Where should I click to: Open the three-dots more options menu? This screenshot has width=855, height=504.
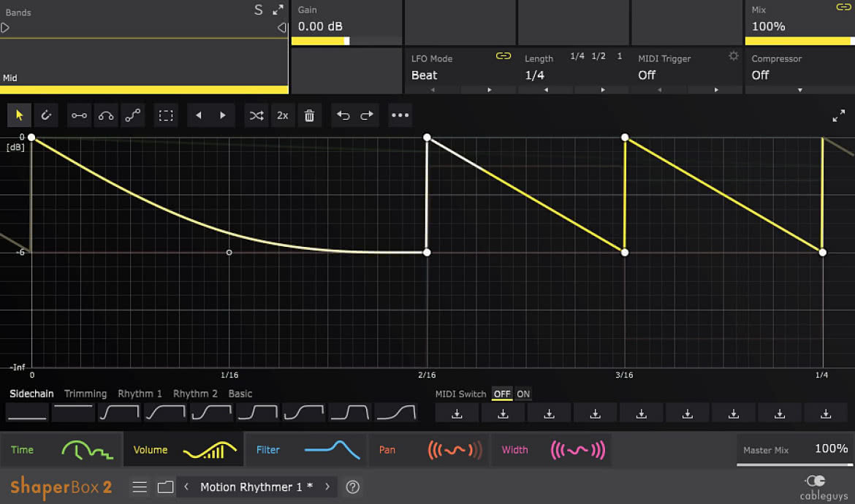[400, 115]
